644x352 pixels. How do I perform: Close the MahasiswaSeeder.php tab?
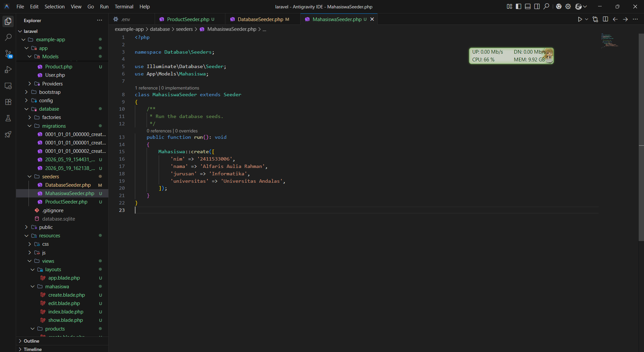(x=372, y=19)
